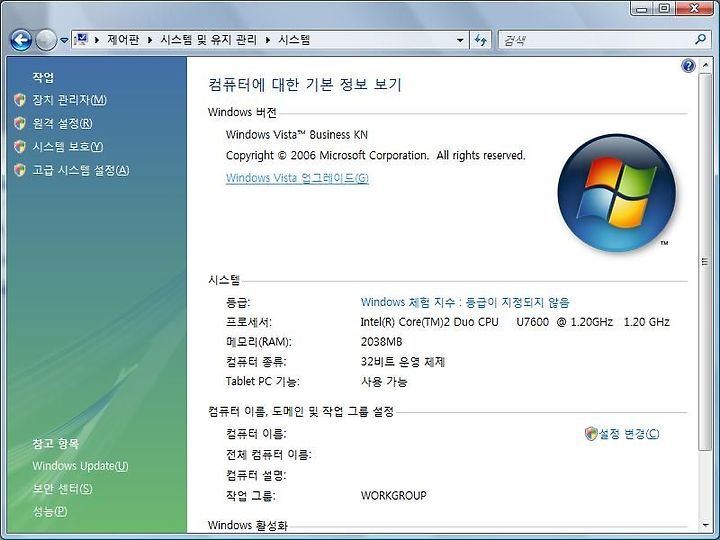Select Windows Vista Business KN text
The image size is (720, 540).
(297, 135)
